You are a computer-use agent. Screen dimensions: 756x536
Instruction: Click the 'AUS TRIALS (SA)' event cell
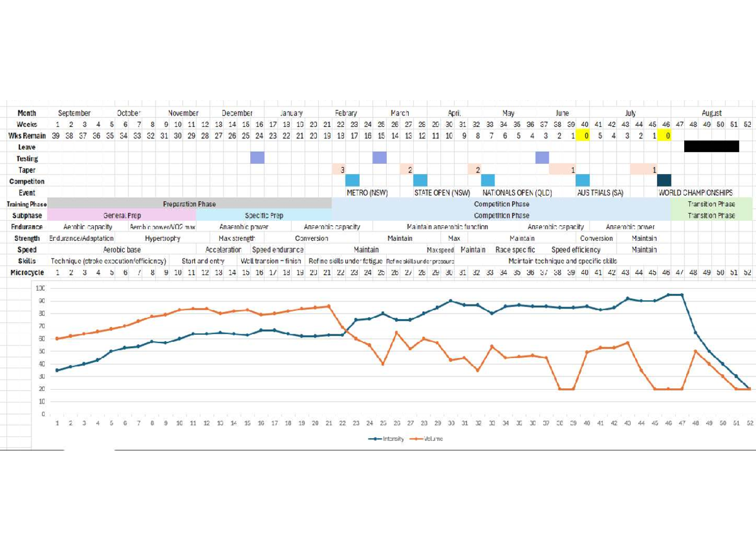tap(600, 192)
